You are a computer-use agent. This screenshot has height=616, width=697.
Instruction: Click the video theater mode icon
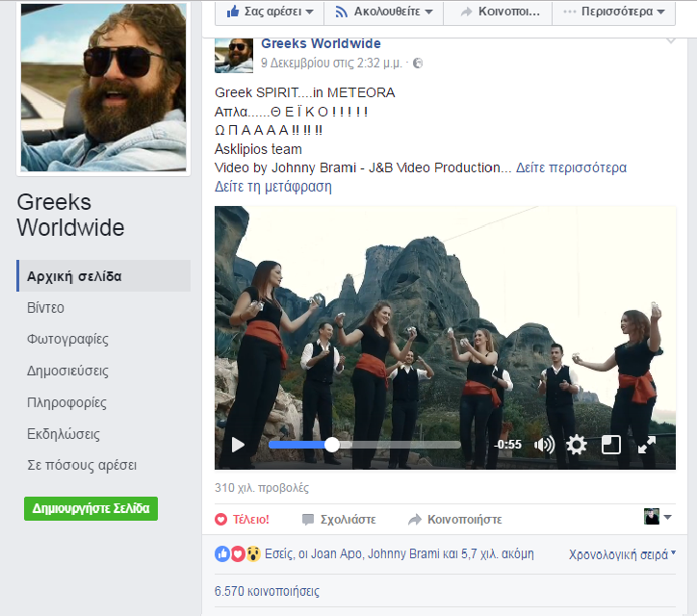coord(611,445)
